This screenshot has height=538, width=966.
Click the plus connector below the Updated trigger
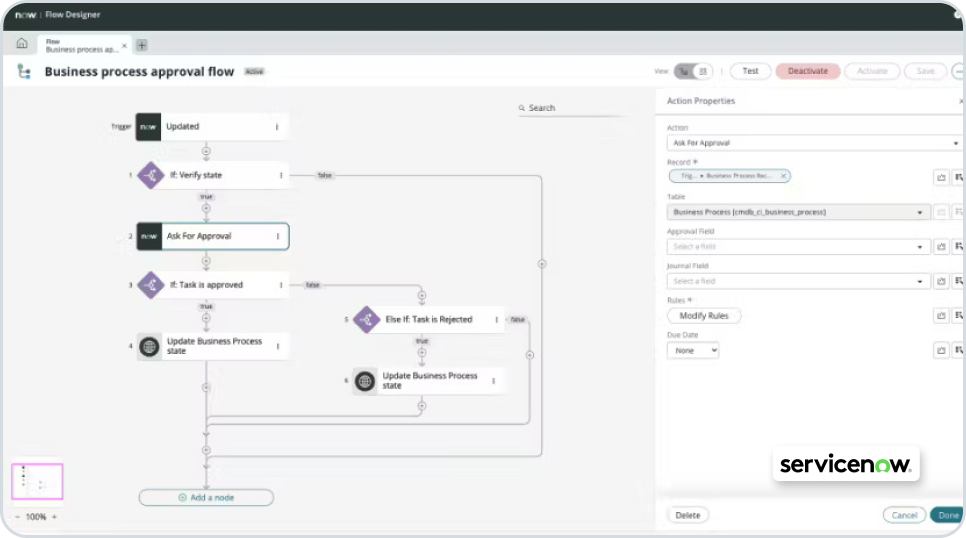coord(206,153)
